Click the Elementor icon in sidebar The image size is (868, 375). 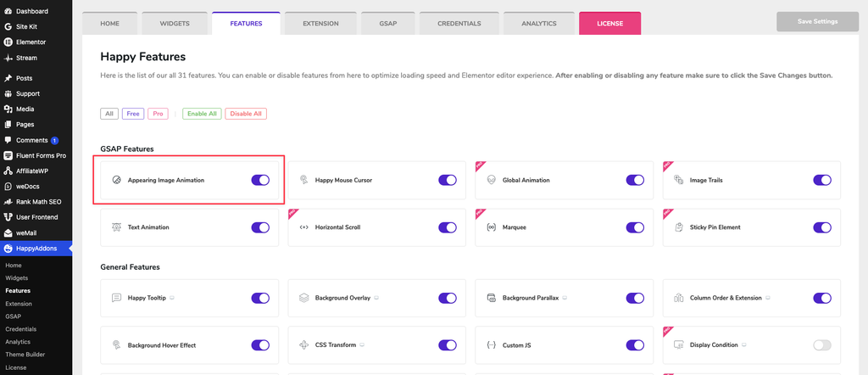point(8,42)
